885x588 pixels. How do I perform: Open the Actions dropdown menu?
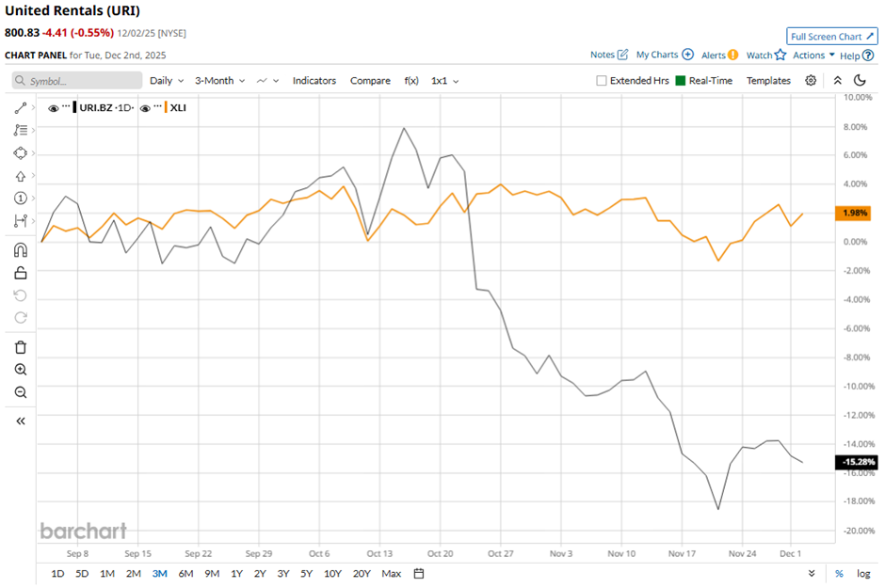pyautogui.click(x=813, y=55)
